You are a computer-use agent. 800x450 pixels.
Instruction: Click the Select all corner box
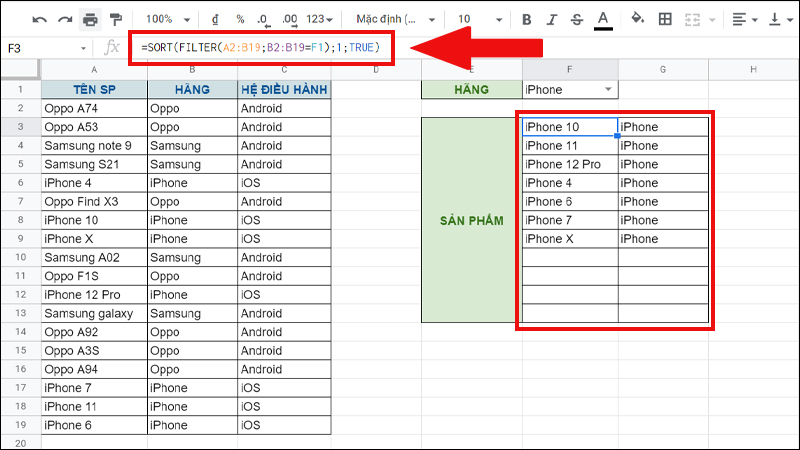coord(20,69)
